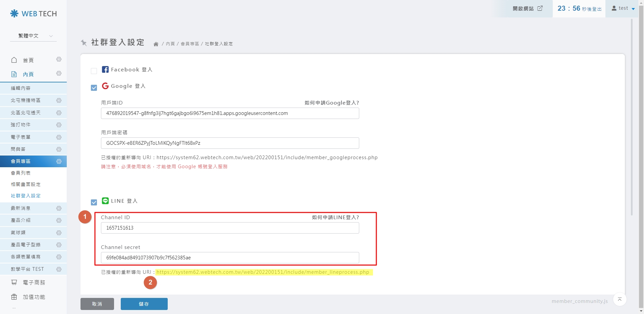The image size is (644, 314).
Task: Click the external link icon beside 開啟網站
Action: pos(540,8)
